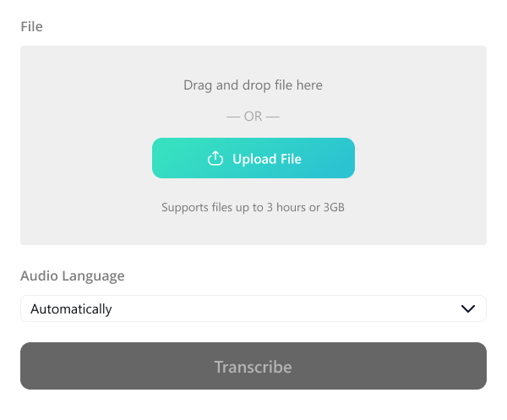Click the "Drag and drop file here" text
The width and height of the screenshot is (507, 420).
253,85
